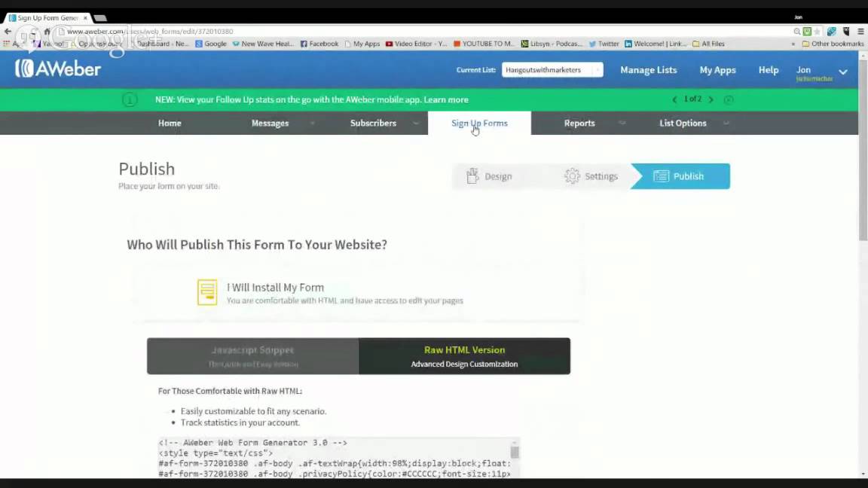The width and height of the screenshot is (868, 488).
Task: Open the Help link
Action: [x=769, y=70]
